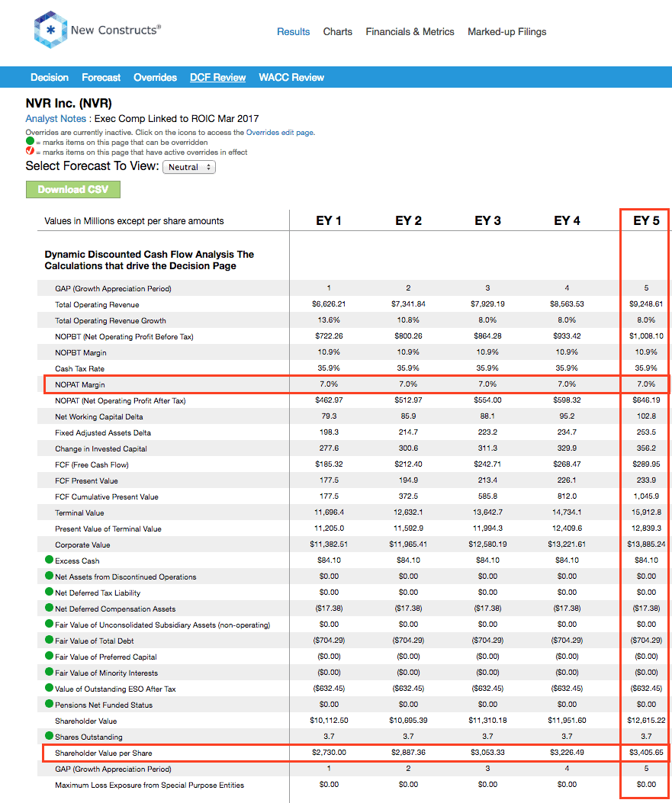Click the EY 3 column header
This screenshot has width=672, height=803.
pyautogui.click(x=487, y=220)
